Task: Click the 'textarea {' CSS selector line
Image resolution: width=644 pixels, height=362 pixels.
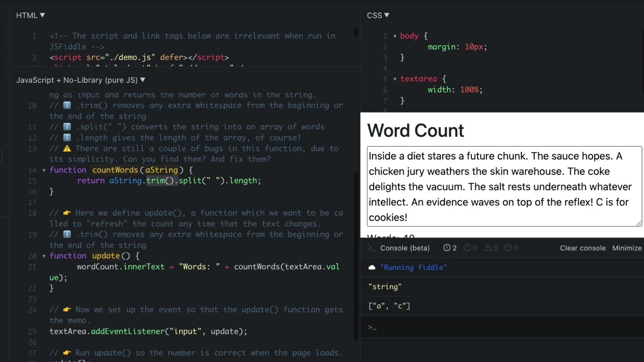Action: [x=423, y=79]
